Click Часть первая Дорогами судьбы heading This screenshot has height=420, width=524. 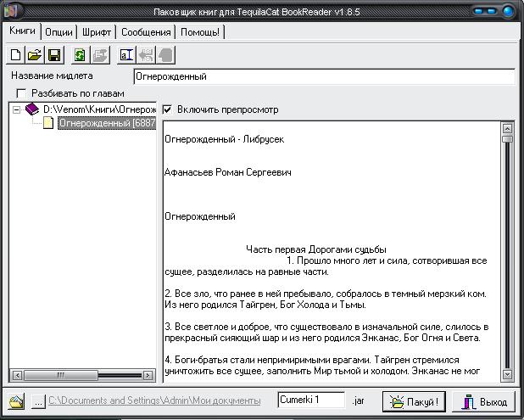click(x=316, y=249)
